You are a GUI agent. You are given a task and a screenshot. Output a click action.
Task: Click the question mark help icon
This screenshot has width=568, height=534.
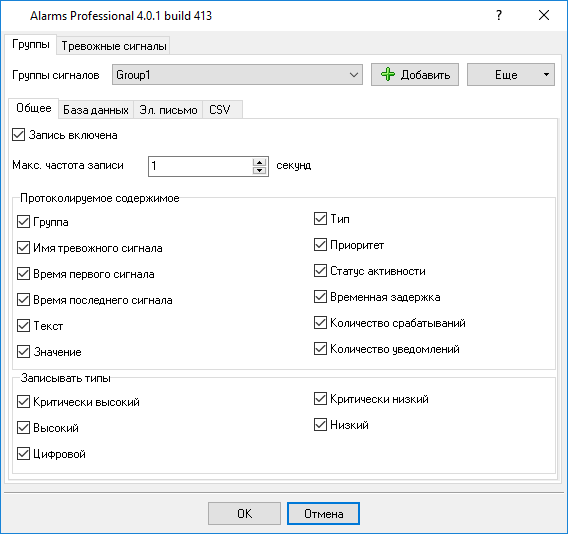499,15
